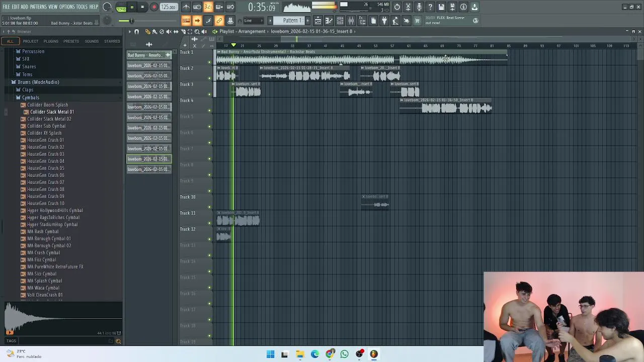
Task: Open the project info icon
Action: (x=464, y=7)
